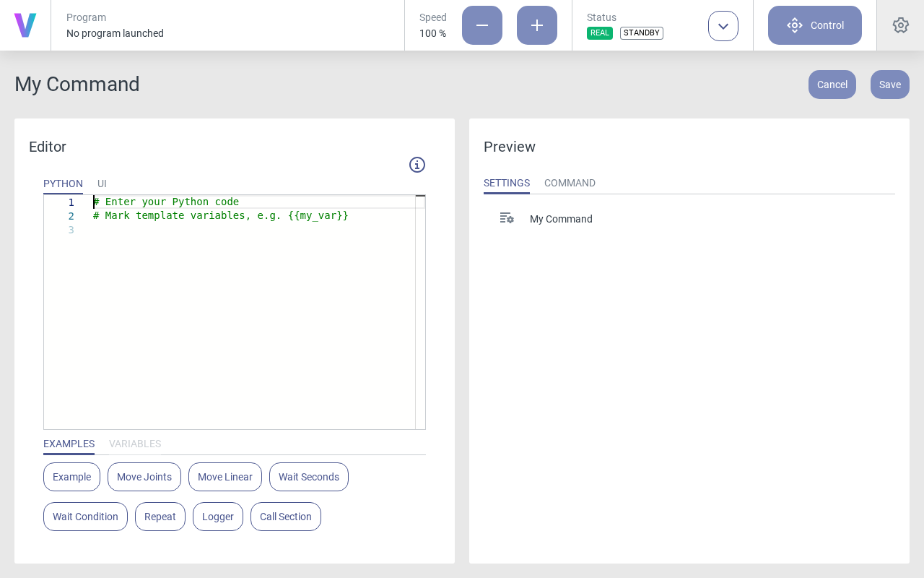Image resolution: width=924 pixels, height=578 pixels.
Task: Decrease speed with the minus button
Action: 482,25
